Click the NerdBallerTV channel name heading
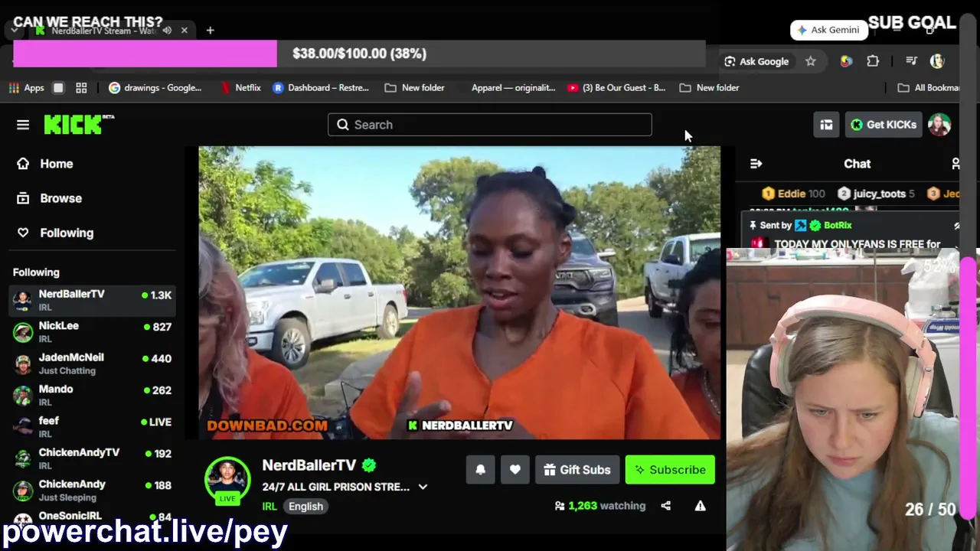The height and width of the screenshot is (551, 980). (309, 465)
